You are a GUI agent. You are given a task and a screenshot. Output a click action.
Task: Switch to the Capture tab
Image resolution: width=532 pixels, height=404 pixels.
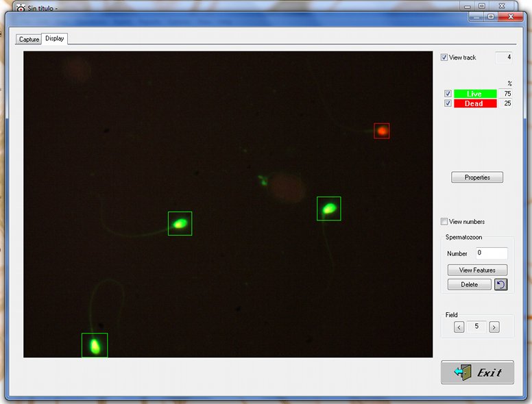coord(29,39)
